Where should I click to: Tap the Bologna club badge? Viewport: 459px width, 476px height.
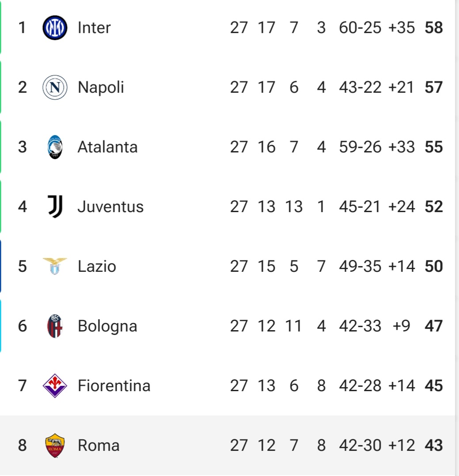click(x=55, y=326)
